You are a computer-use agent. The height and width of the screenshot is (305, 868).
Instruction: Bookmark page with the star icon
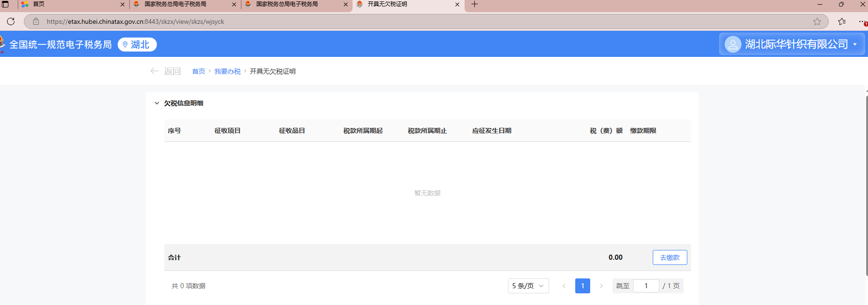[817, 21]
